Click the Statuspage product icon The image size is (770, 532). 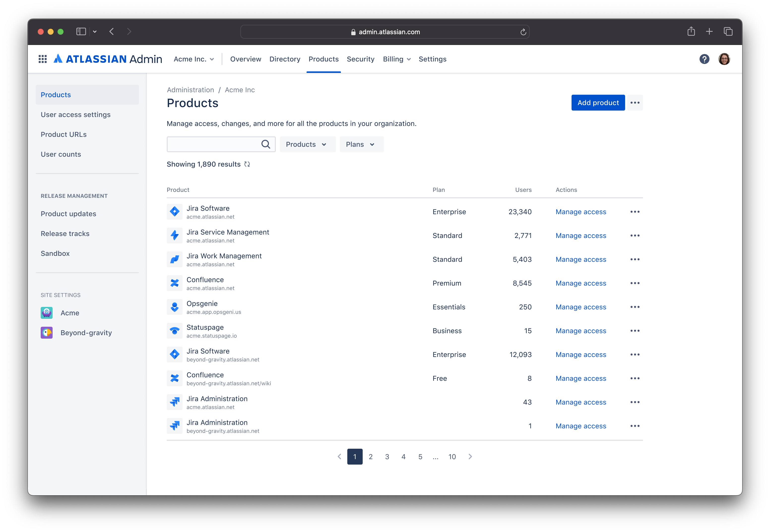[x=174, y=331]
